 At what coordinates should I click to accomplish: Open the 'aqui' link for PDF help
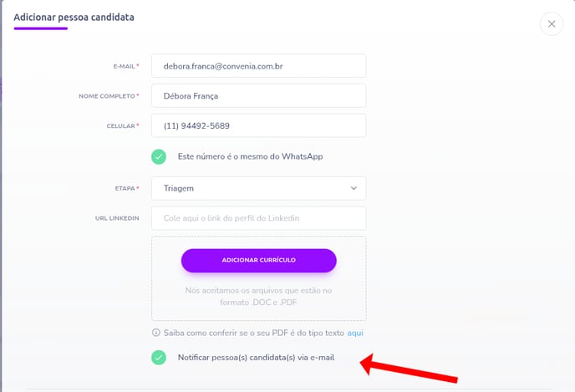pyautogui.click(x=355, y=333)
